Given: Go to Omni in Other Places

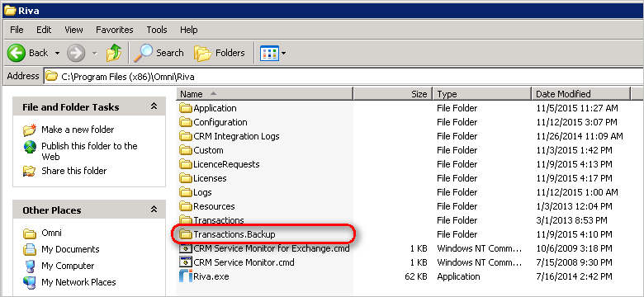Looking at the screenshot, I should coord(51,233).
